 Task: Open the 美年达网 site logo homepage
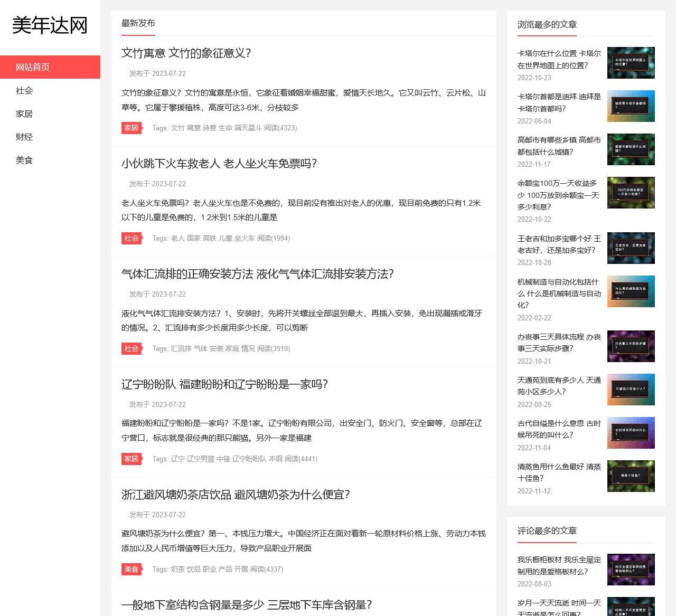click(x=50, y=25)
